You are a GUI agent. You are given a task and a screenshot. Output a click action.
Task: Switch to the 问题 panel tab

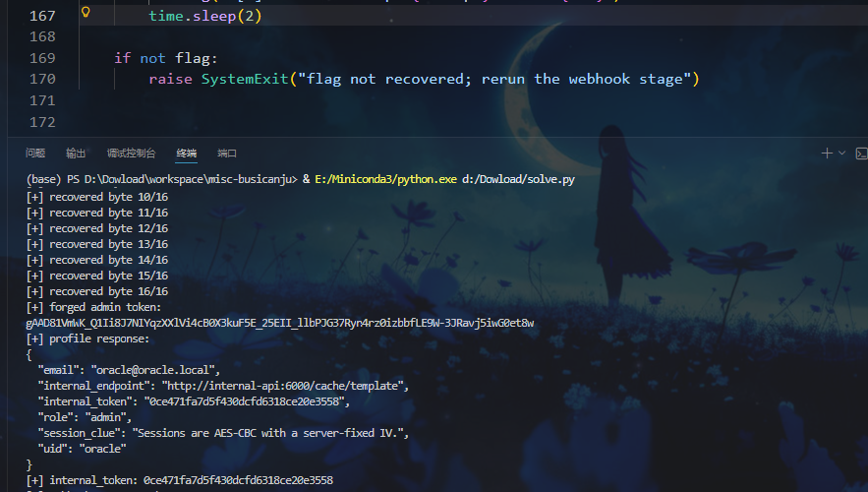click(35, 154)
